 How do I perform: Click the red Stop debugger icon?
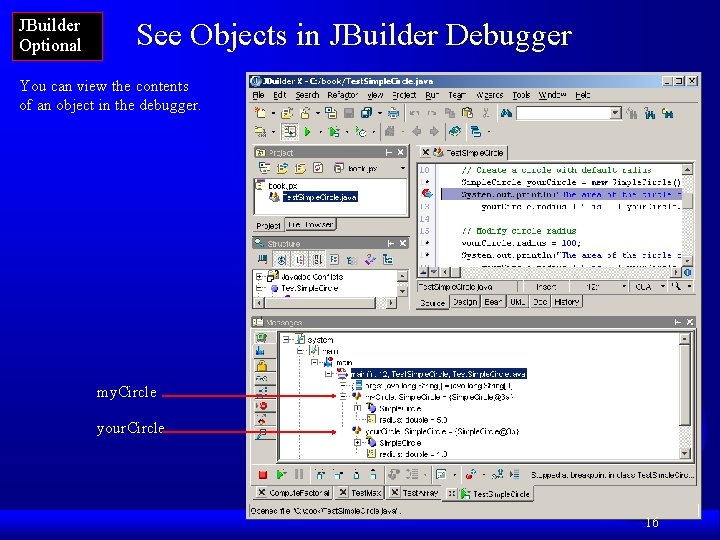[263, 474]
